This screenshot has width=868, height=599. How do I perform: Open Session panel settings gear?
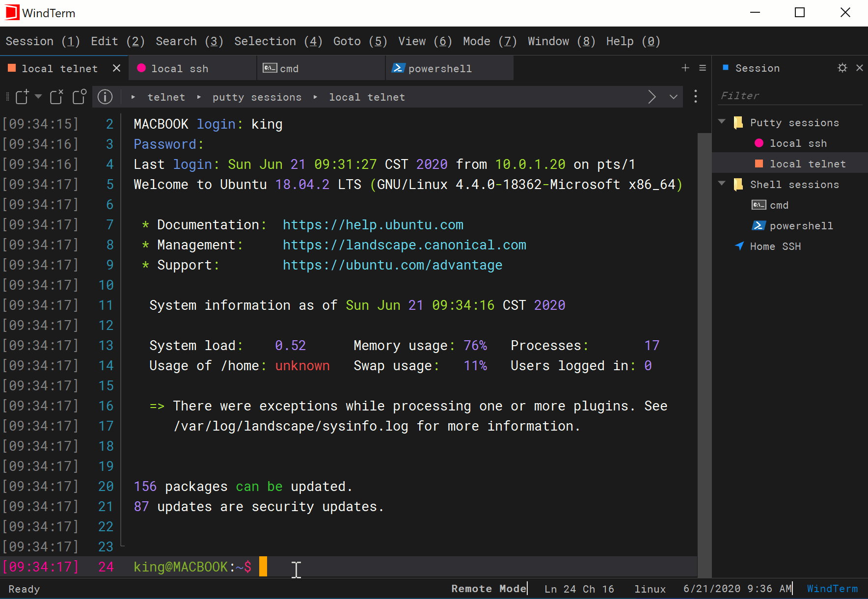842,68
